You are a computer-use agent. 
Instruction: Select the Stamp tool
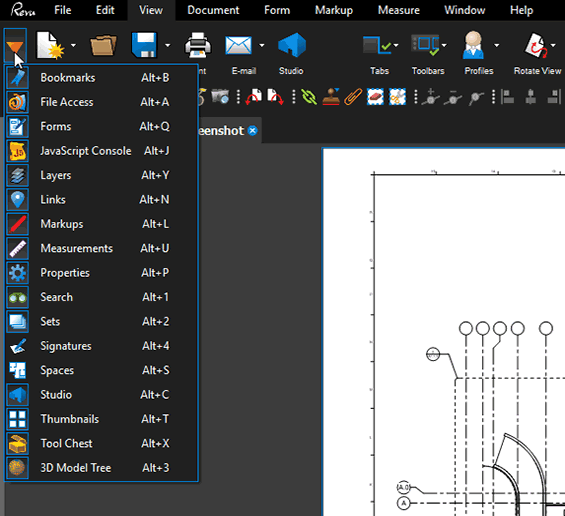coord(331,97)
